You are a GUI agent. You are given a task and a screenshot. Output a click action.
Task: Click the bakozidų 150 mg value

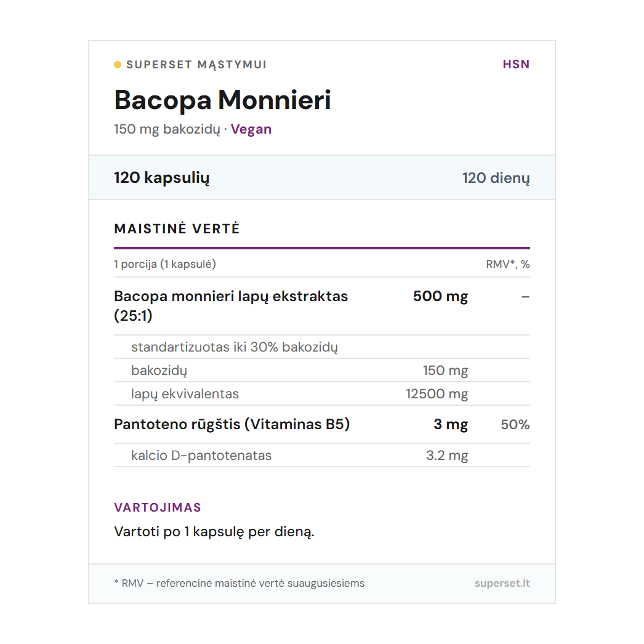(445, 371)
